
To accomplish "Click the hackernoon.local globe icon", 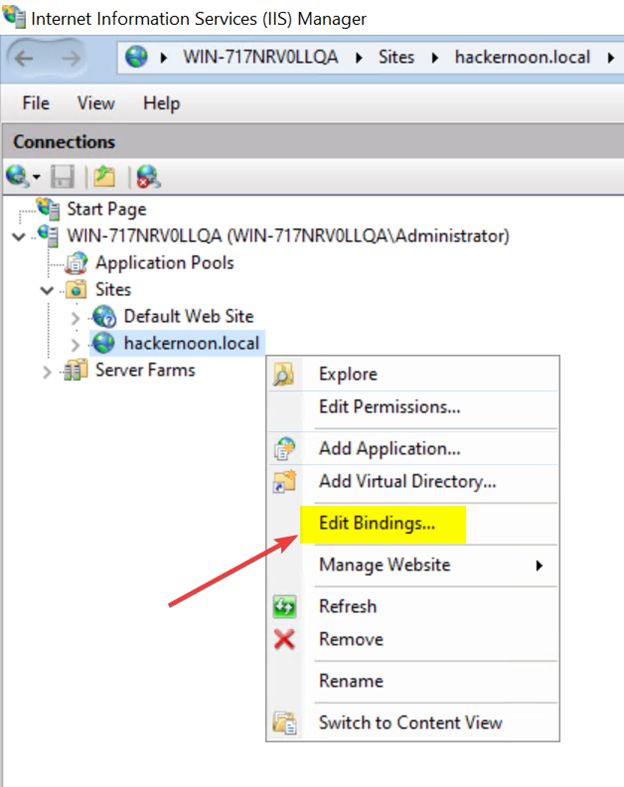I will pos(104,343).
